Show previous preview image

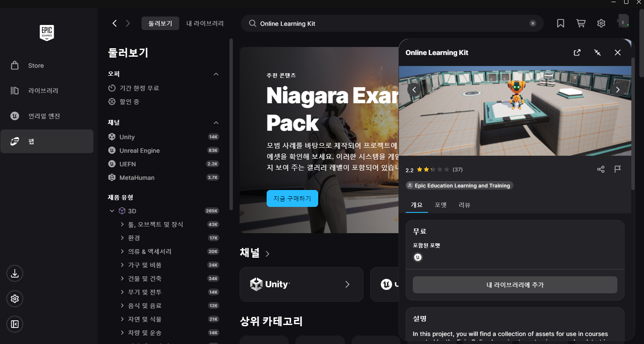point(414,89)
